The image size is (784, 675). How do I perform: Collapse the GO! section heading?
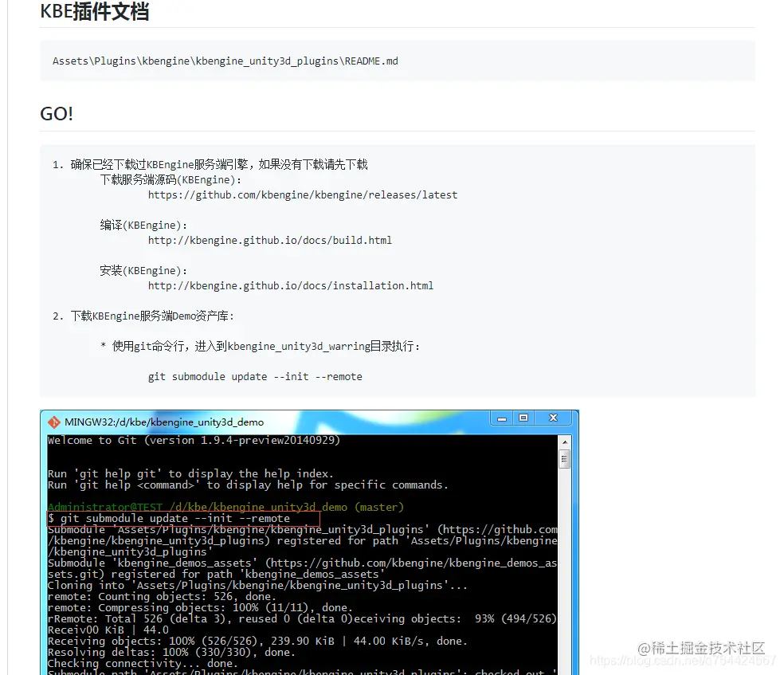point(56,114)
